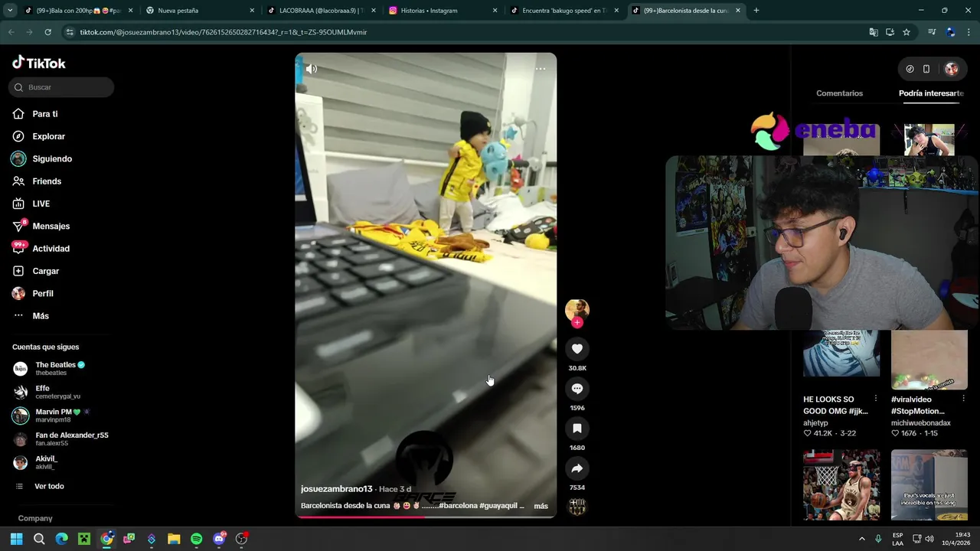Share the video with the arrow icon
980x551 pixels.
577,468
